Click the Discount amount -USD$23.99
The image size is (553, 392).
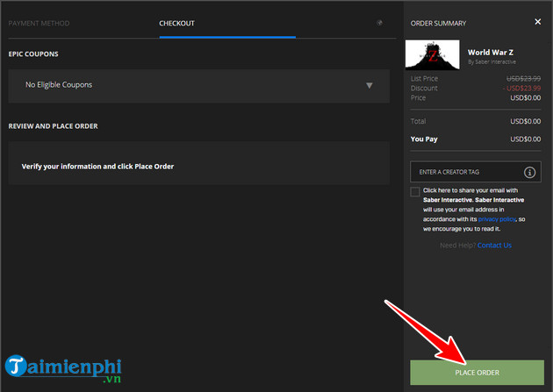tap(522, 88)
